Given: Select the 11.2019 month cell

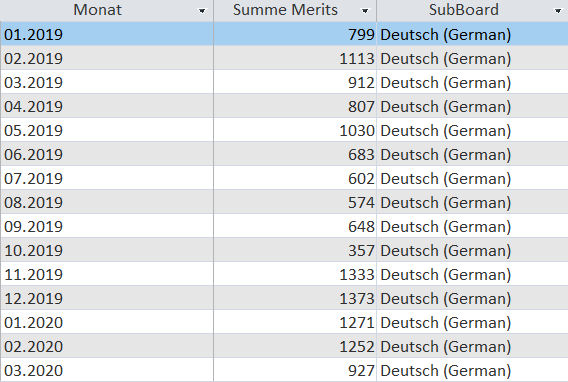Looking at the screenshot, I should pos(107,274).
